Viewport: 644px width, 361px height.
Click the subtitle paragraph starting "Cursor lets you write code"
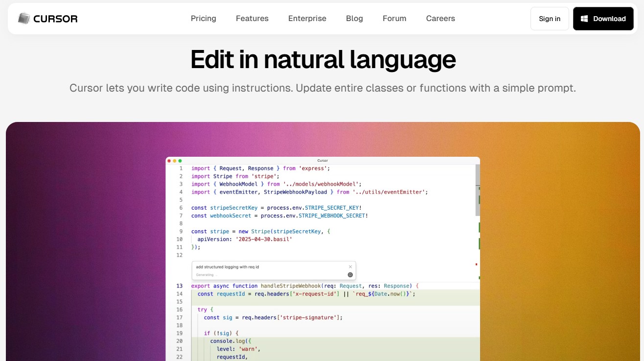(x=322, y=88)
